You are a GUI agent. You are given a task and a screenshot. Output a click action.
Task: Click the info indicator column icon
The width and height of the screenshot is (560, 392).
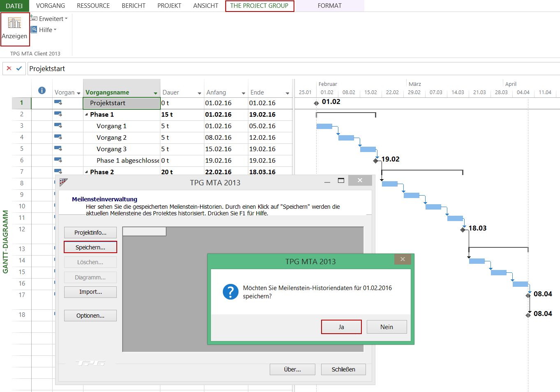42,91
